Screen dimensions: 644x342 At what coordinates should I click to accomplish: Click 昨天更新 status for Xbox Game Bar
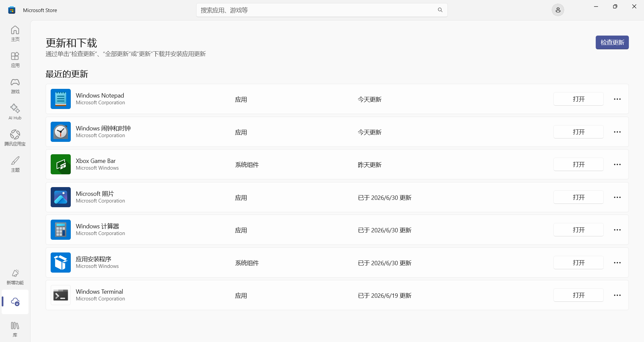[x=370, y=165]
